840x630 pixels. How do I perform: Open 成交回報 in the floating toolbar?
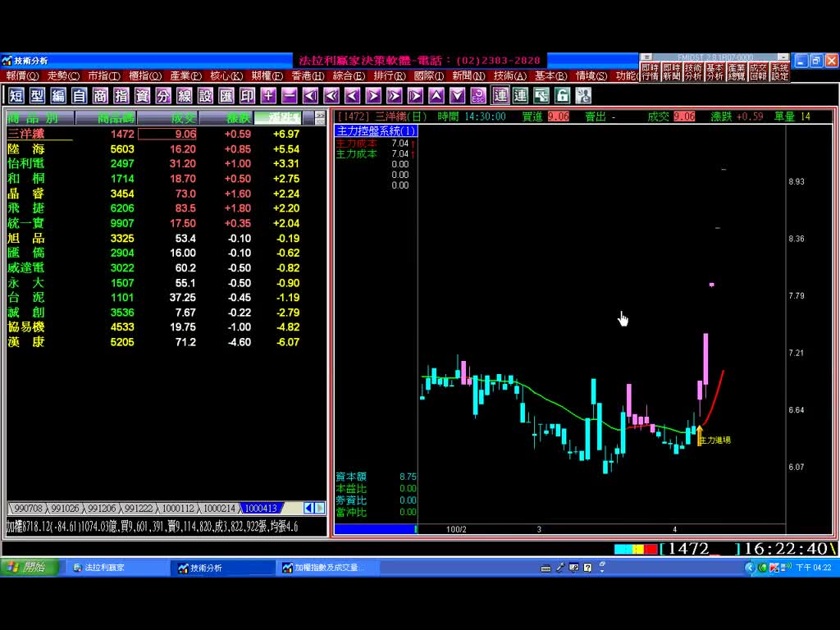[x=758, y=72]
